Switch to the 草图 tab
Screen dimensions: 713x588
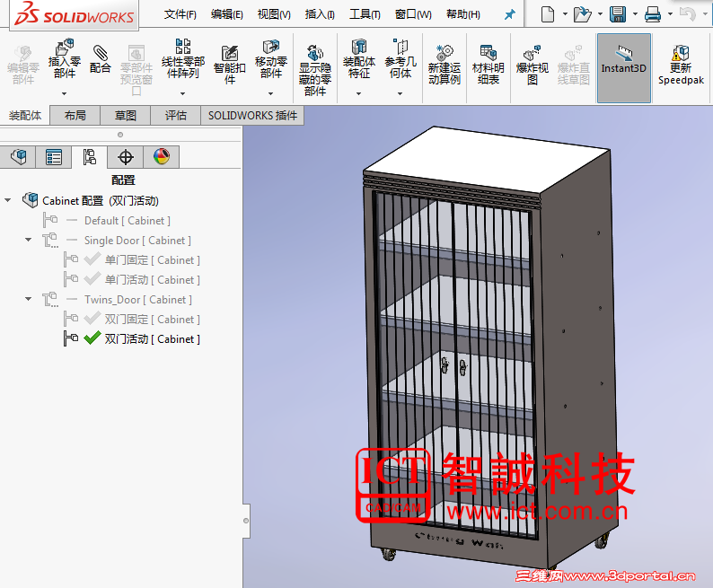click(x=126, y=116)
